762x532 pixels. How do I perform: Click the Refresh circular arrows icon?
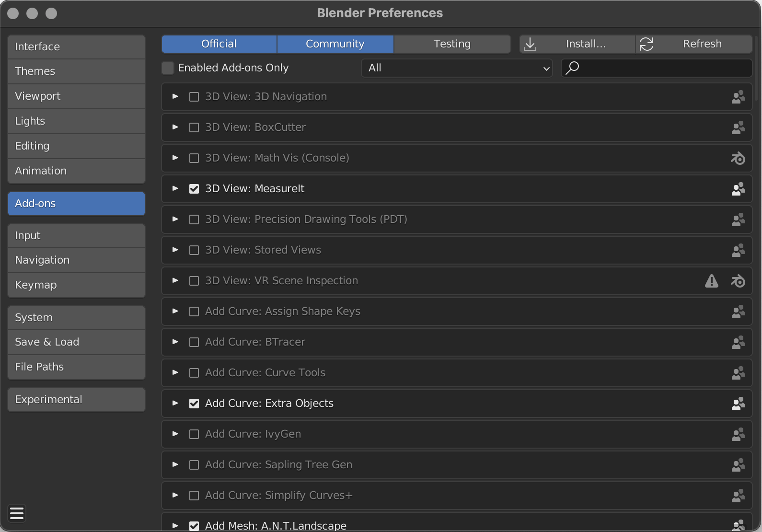point(647,44)
